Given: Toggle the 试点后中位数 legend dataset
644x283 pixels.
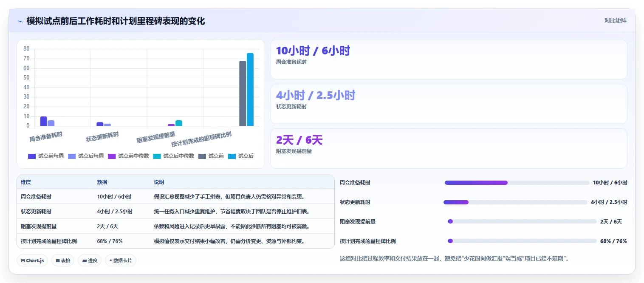Looking at the screenshot, I should 174,156.
